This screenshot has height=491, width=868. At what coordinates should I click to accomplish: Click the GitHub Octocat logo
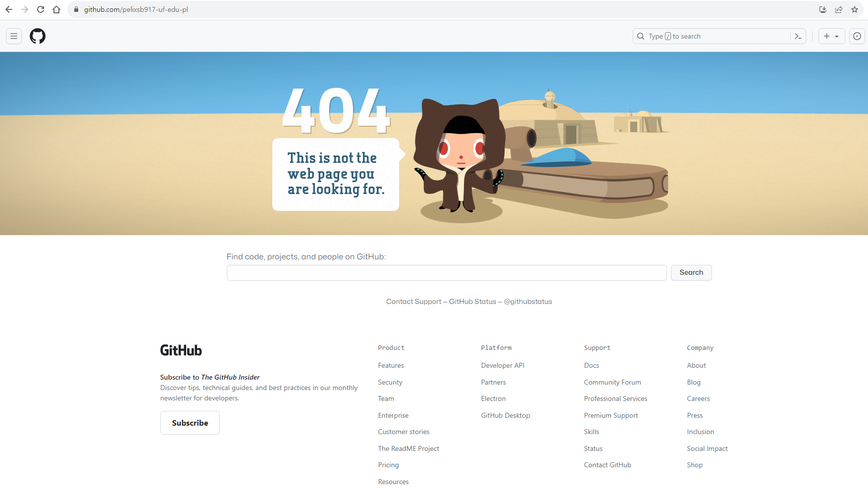click(x=38, y=36)
